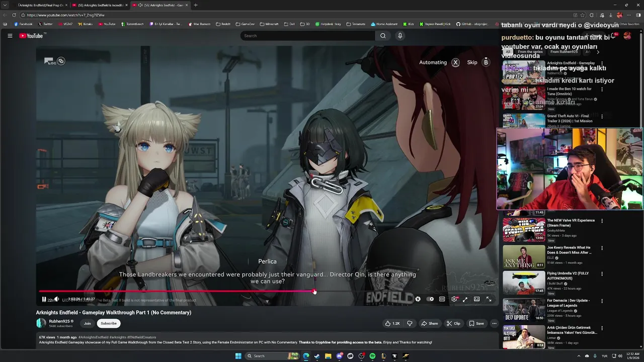Start voice search with the microphone icon
644x362 pixels.
pyautogui.click(x=400, y=36)
